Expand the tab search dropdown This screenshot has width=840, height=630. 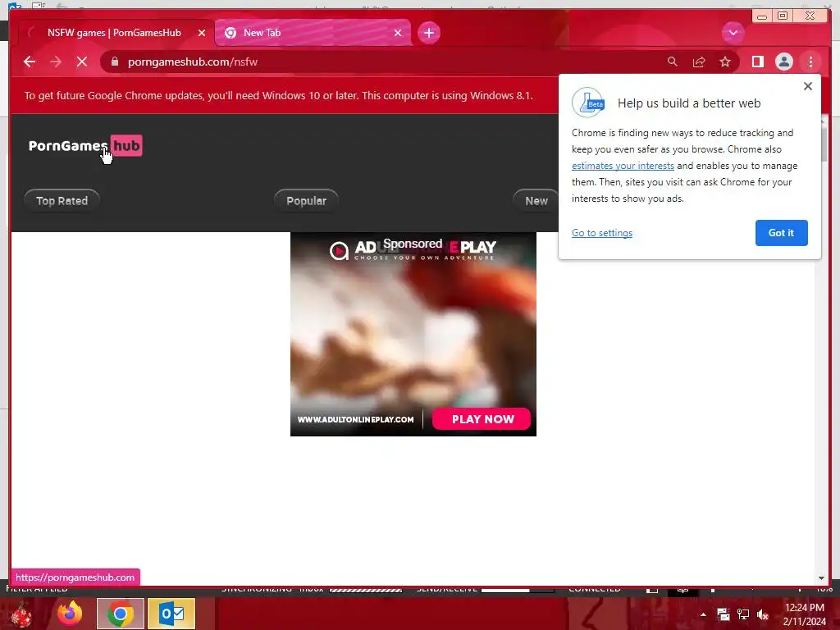[x=733, y=33]
